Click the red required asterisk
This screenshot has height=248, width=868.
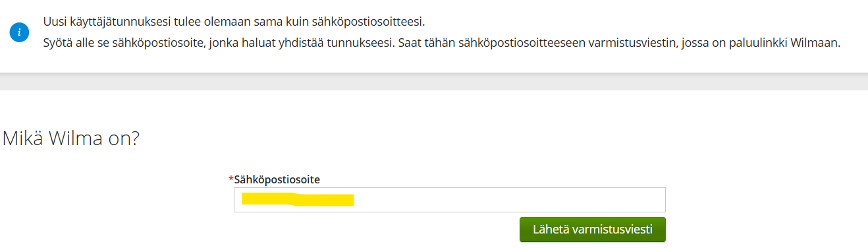click(231, 179)
